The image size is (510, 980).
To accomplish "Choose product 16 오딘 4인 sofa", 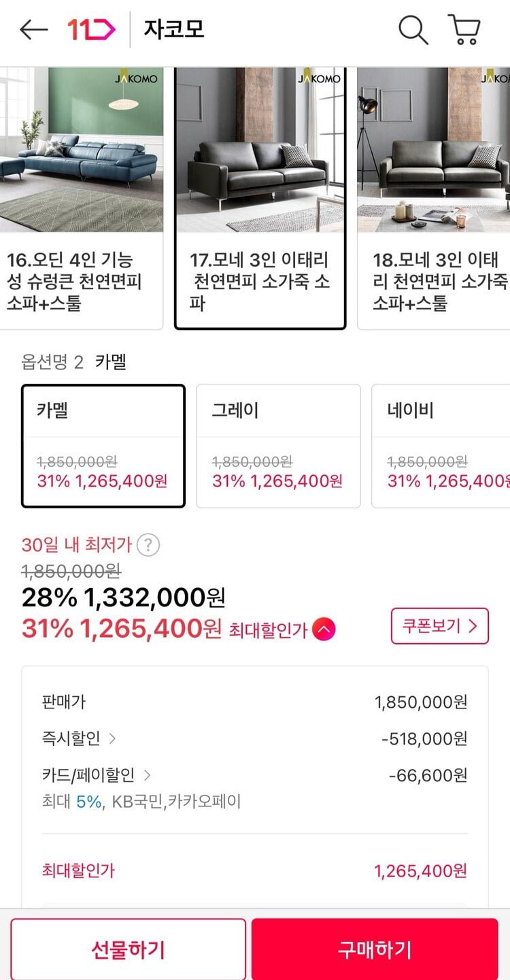I will click(x=82, y=197).
